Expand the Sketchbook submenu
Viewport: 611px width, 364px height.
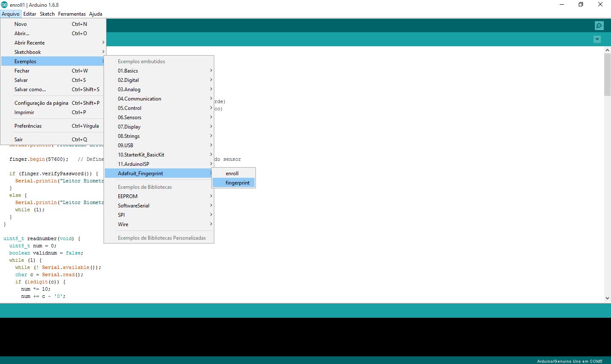click(x=53, y=52)
